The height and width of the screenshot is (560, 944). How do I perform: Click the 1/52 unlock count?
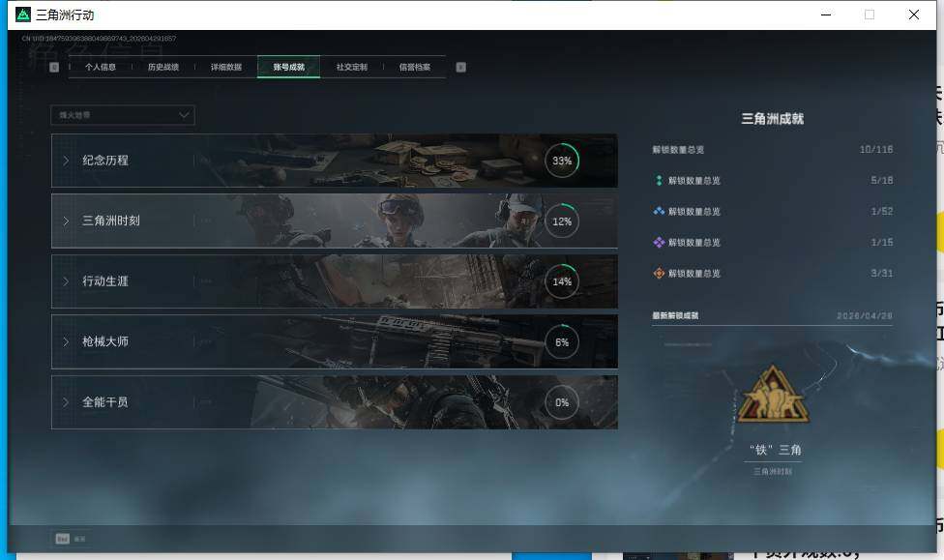[x=881, y=212]
